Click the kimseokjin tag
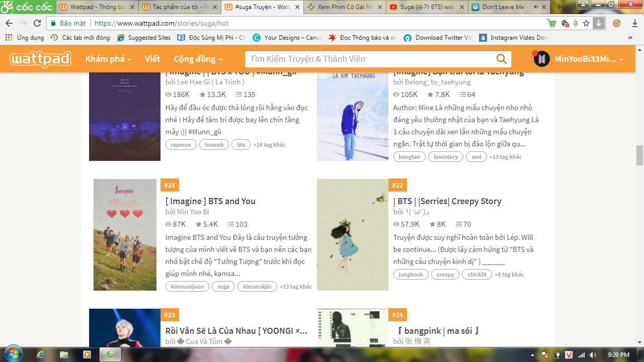Viewport: 644px width, 362px height. point(257,287)
